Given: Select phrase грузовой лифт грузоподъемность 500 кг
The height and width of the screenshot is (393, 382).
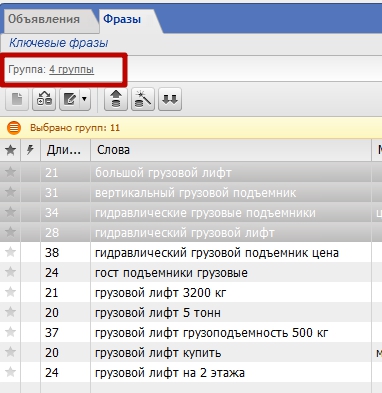Looking at the screenshot, I should click(x=212, y=333).
